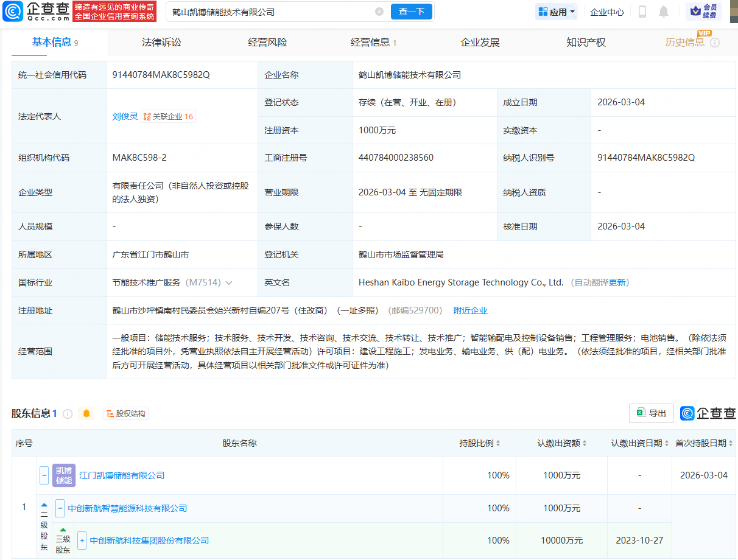Switch to the 法律诉讼 tab
Viewport: 738px width, 560px height.
(x=161, y=42)
